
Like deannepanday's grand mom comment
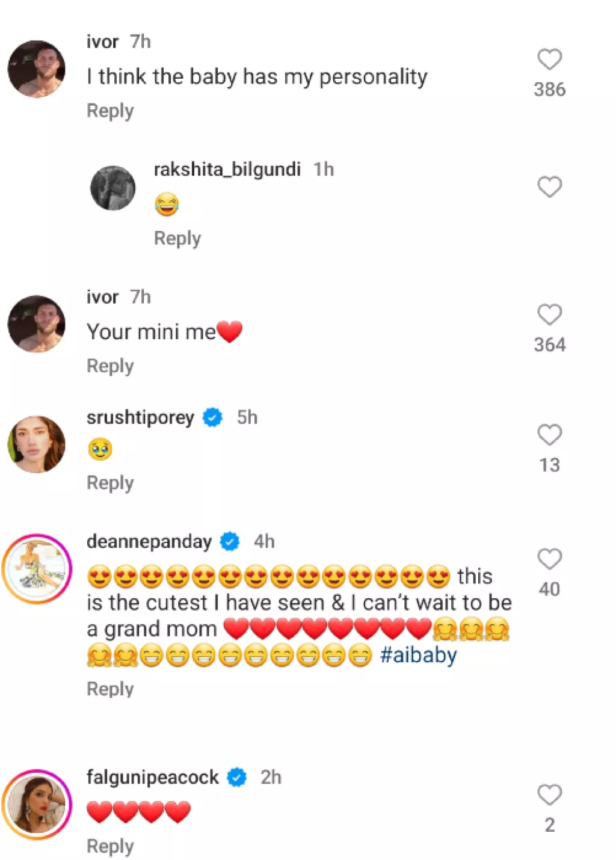(x=548, y=559)
